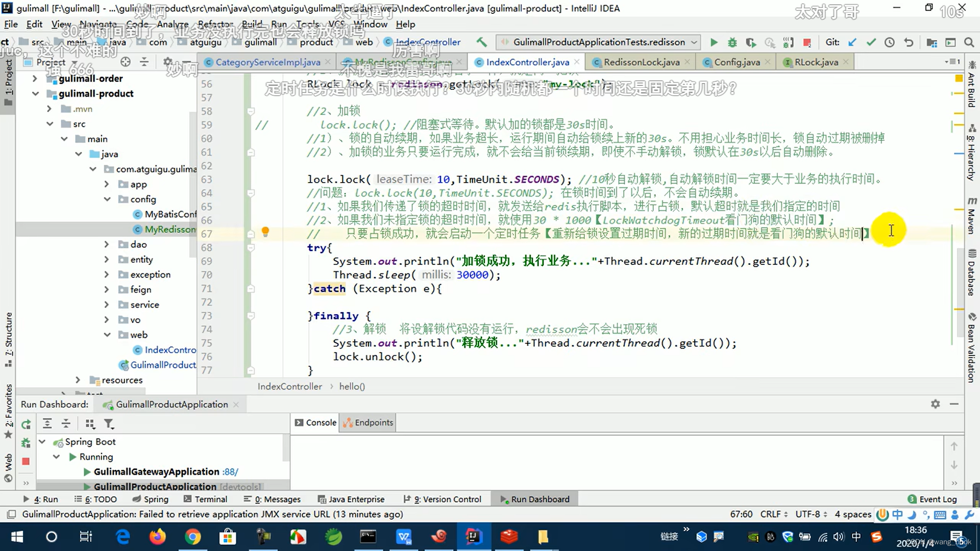
Task: Open the IndexController.java tab
Action: tap(527, 62)
